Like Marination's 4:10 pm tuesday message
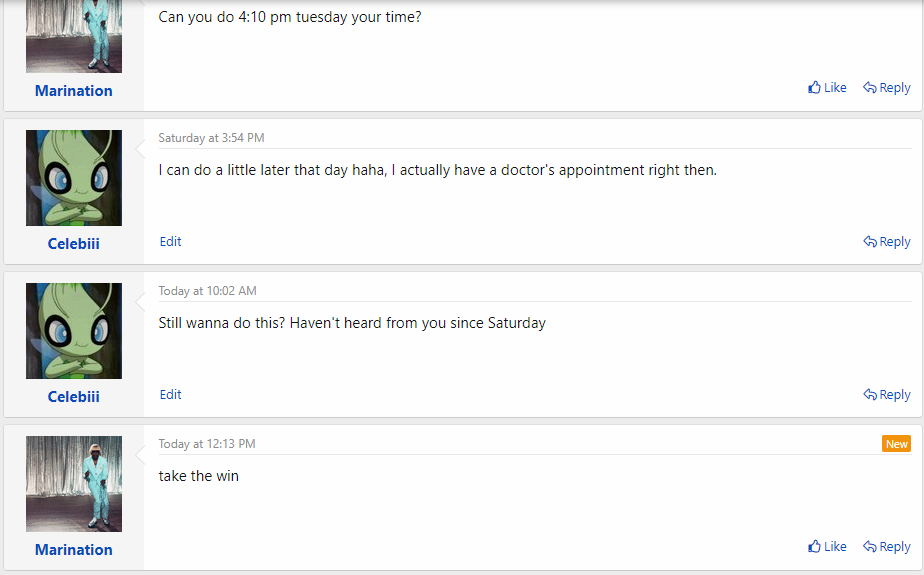 tap(827, 88)
